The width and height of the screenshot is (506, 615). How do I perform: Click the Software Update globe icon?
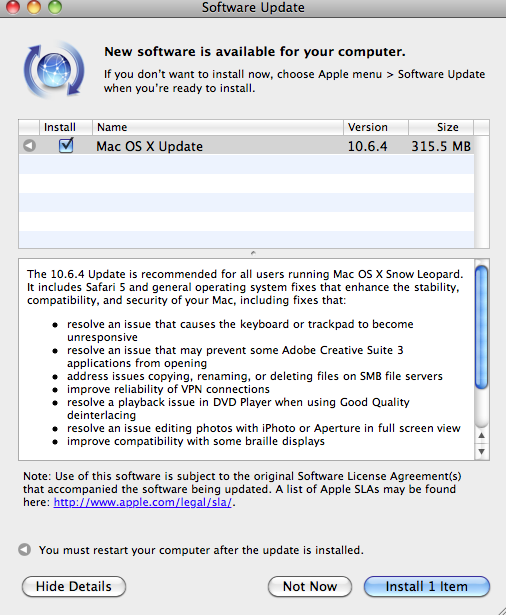[x=54, y=70]
